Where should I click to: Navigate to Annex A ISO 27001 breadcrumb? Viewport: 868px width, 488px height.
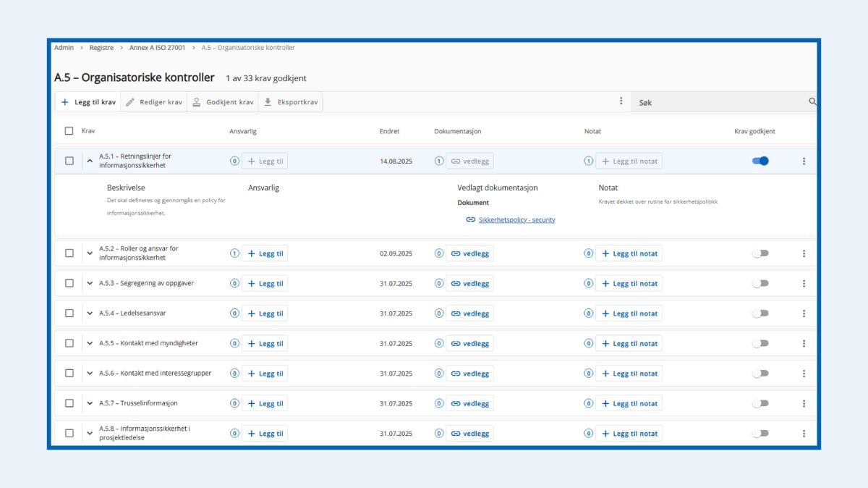coord(157,48)
